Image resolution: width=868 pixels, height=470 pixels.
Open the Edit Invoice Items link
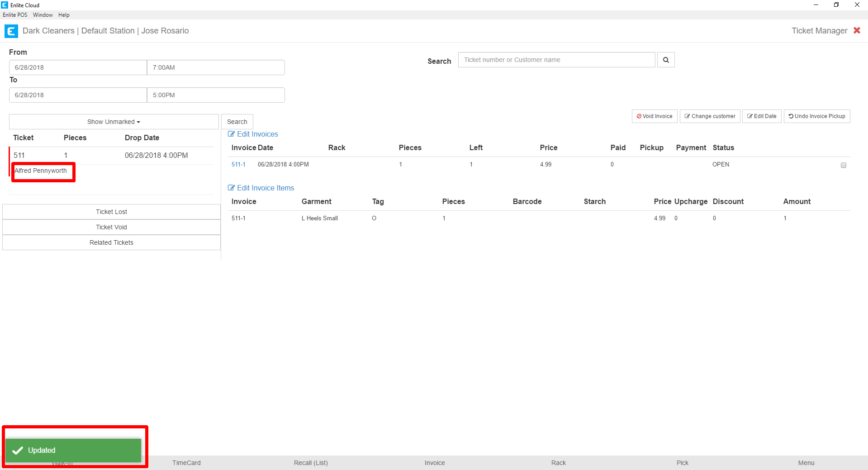[261, 188]
